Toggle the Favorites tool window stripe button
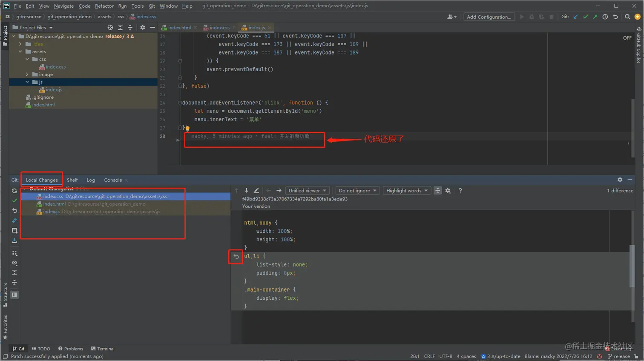 pyautogui.click(x=5, y=327)
